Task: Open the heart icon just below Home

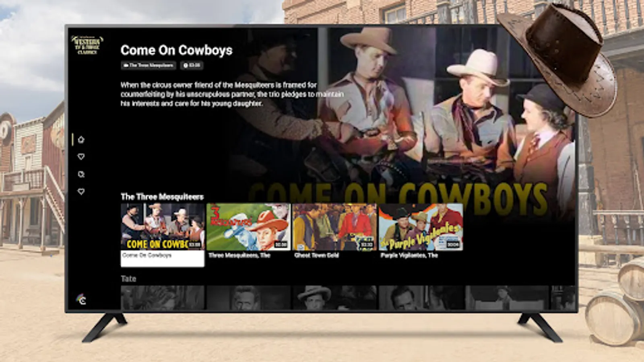Action: (81, 156)
